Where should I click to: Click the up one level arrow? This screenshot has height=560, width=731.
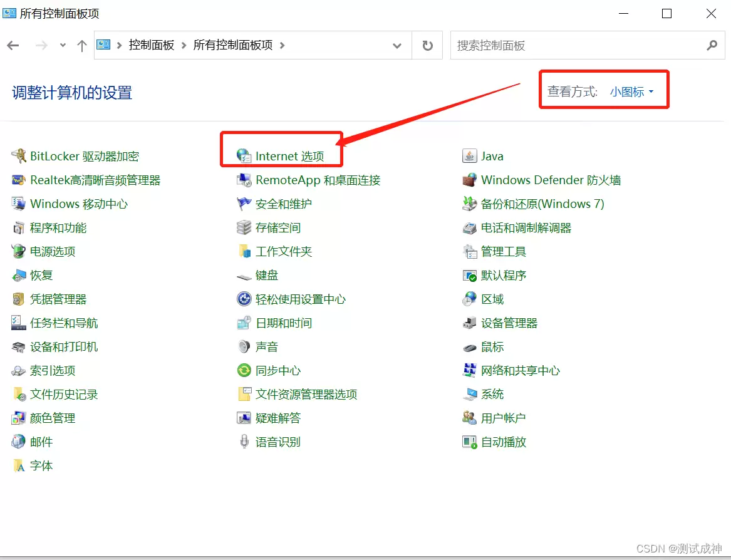[81, 45]
